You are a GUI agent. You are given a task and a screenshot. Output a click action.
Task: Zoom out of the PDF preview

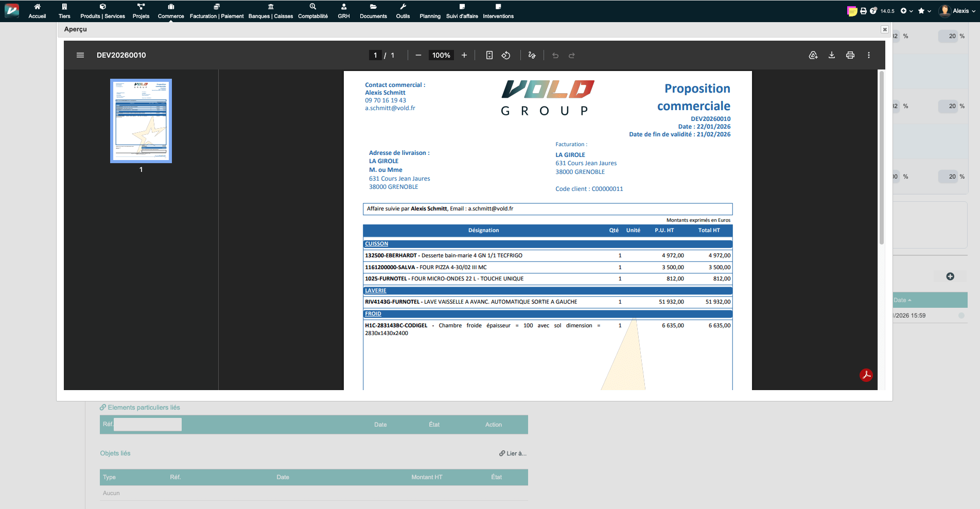point(418,55)
